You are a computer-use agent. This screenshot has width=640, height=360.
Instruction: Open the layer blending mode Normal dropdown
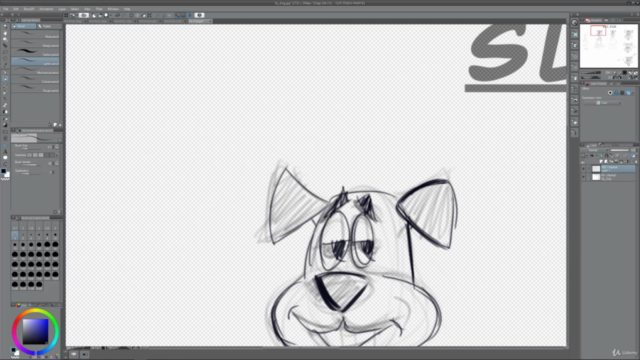pyautogui.click(x=595, y=150)
